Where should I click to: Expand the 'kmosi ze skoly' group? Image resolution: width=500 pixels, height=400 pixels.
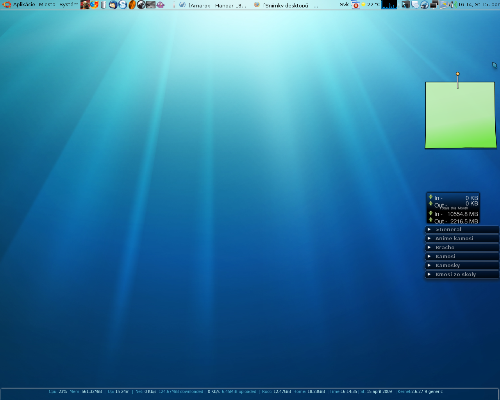click(x=462, y=274)
